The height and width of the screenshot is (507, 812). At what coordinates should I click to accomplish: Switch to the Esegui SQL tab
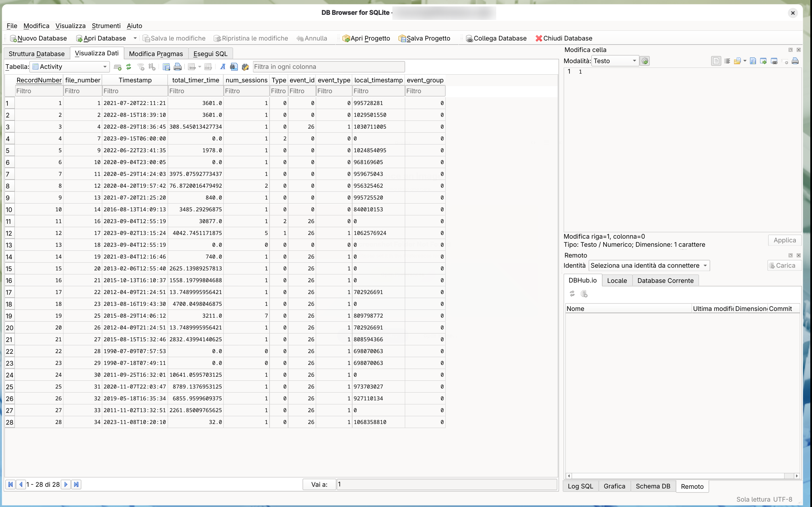coord(211,54)
